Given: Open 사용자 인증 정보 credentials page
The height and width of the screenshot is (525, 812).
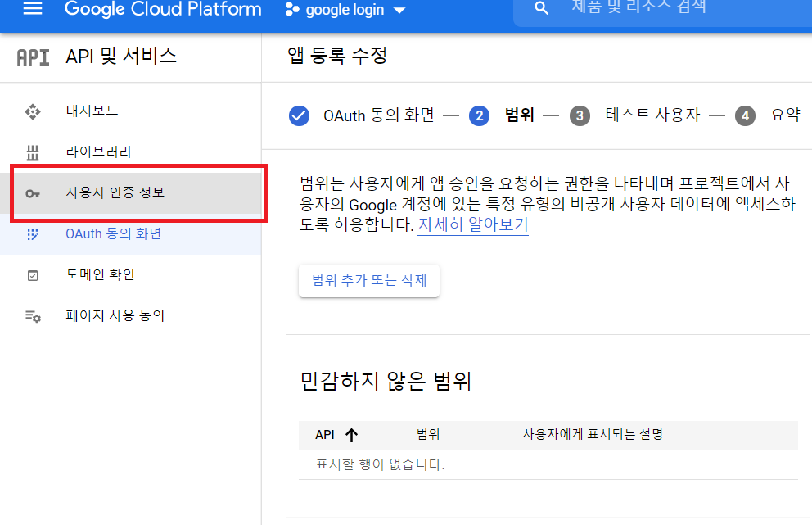Looking at the screenshot, I should (130, 192).
